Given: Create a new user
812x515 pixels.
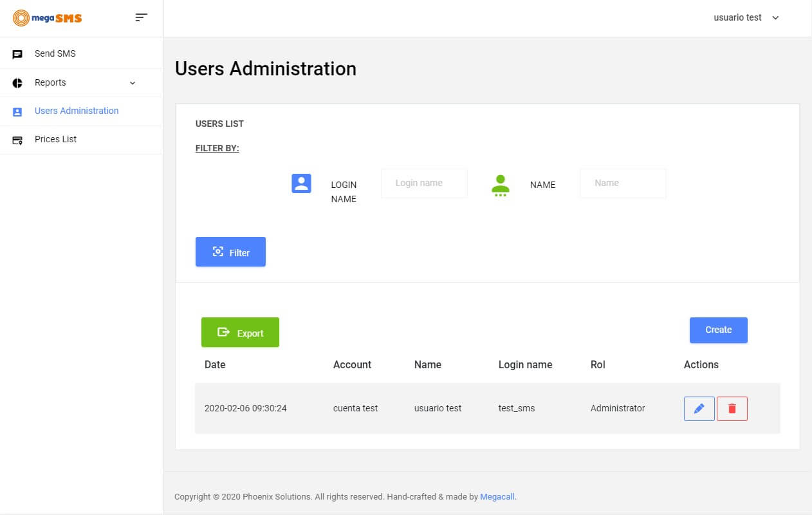Looking at the screenshot, I should point(718,330).
